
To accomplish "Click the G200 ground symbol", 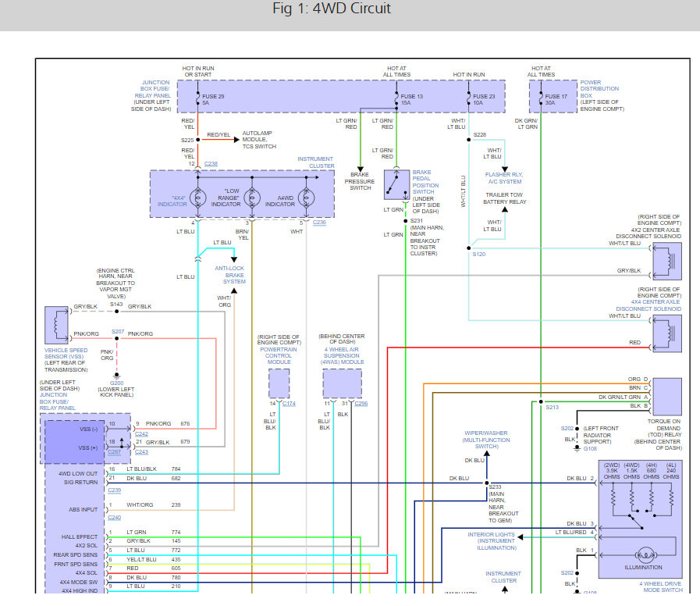I will pos(117,376).
